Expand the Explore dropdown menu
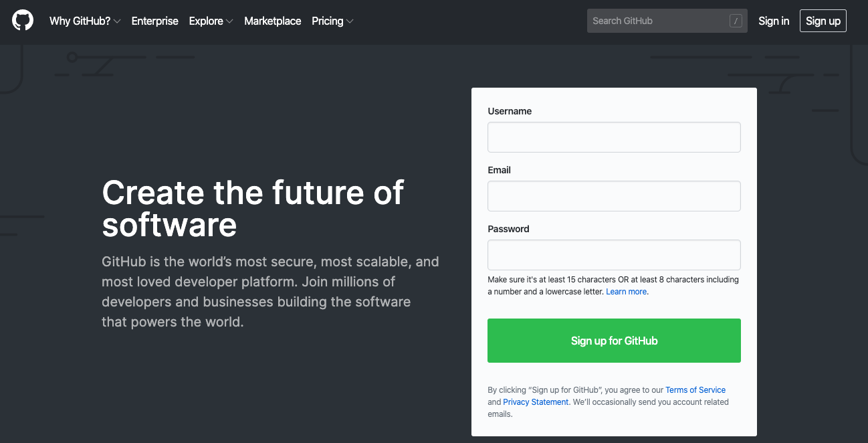The width and height of the screenshot is (868, 443). 211,21
